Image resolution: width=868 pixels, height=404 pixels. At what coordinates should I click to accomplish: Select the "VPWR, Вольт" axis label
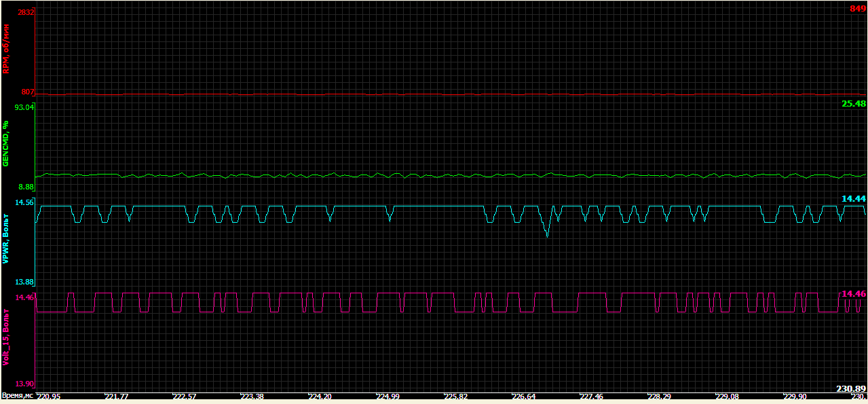pos(5,240)
